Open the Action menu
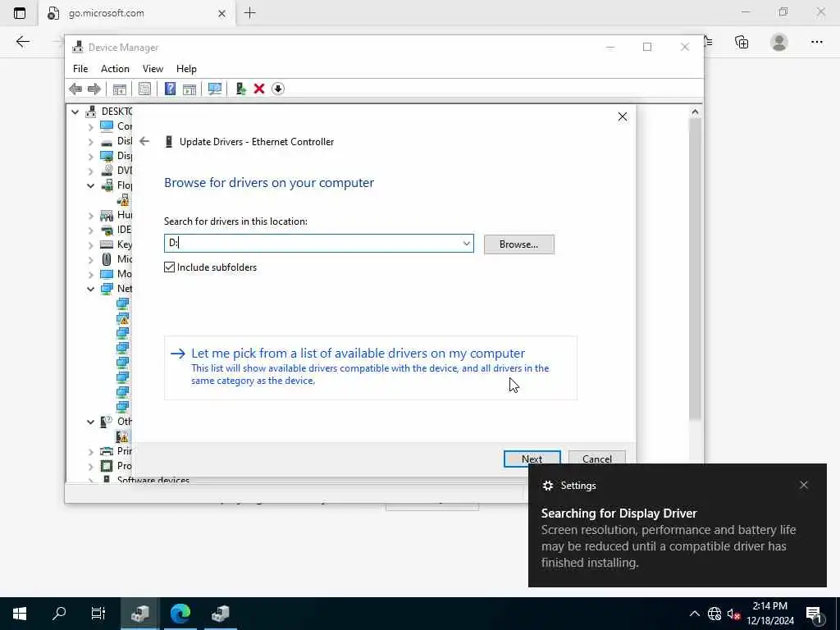Image resolution: width=840 pixels, height=630 pixels. (115, 69)
